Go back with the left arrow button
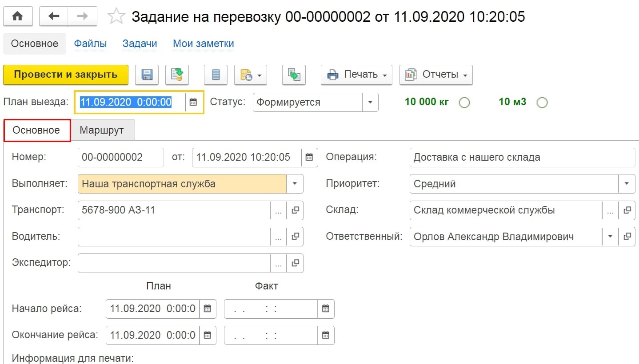The height and width of the screenshot is (364, 639). click(54, 16)
